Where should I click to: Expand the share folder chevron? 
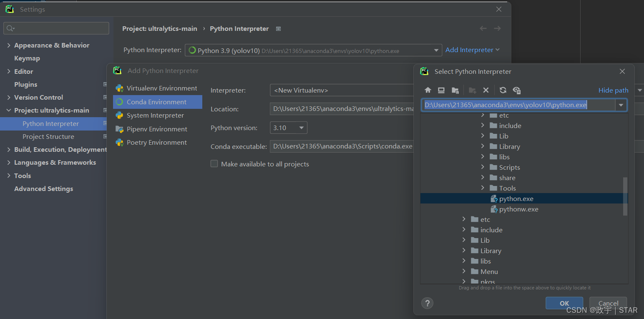click(483, 178)
